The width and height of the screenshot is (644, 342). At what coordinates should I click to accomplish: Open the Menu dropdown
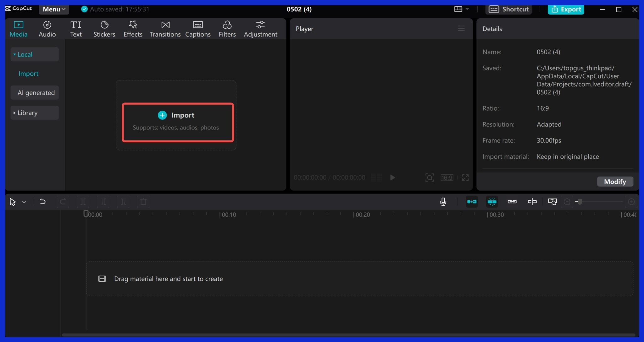coord(54,9)
